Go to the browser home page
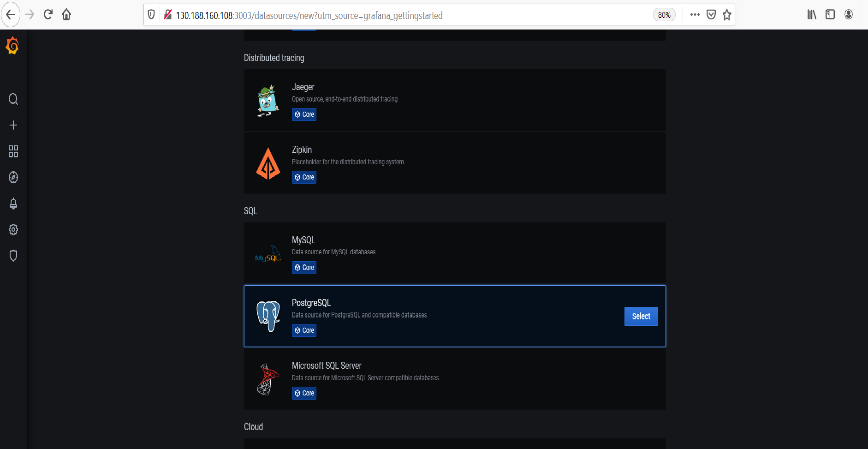This screenshot has height=449, width=868. [66, 15]
